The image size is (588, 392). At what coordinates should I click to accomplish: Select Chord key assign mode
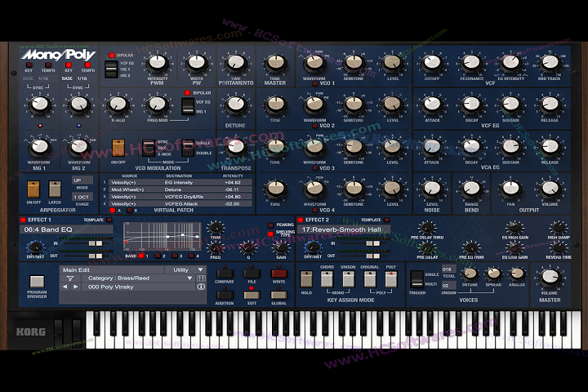(x=327, y=279)
